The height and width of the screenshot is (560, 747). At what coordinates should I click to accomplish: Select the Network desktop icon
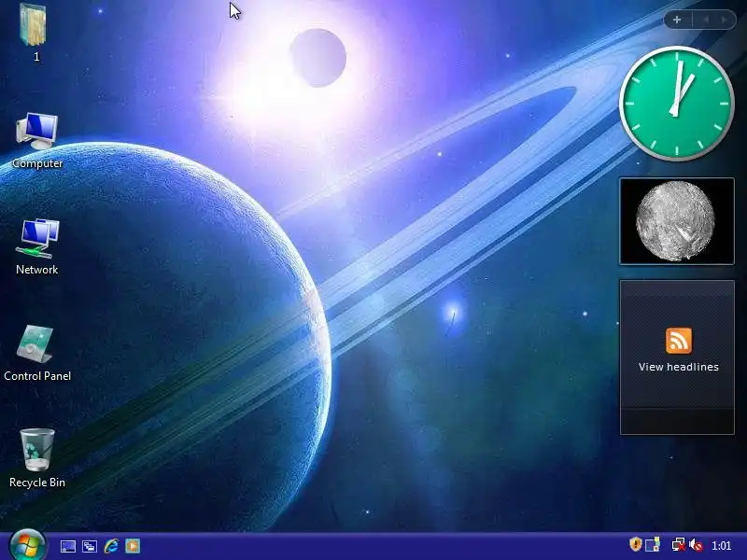click(37, 246)
